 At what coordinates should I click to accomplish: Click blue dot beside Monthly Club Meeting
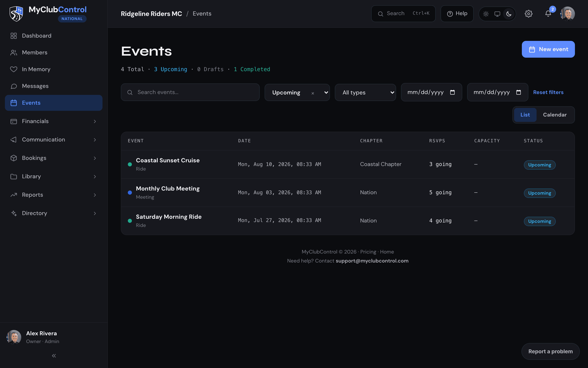pyautogui.click(x=130, y=193)
